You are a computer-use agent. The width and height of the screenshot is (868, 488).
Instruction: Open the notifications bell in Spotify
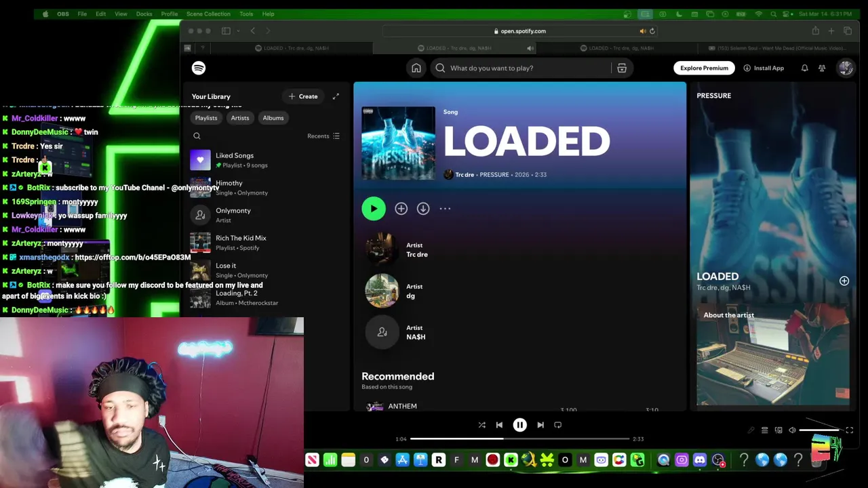click(x=804, y=68)
